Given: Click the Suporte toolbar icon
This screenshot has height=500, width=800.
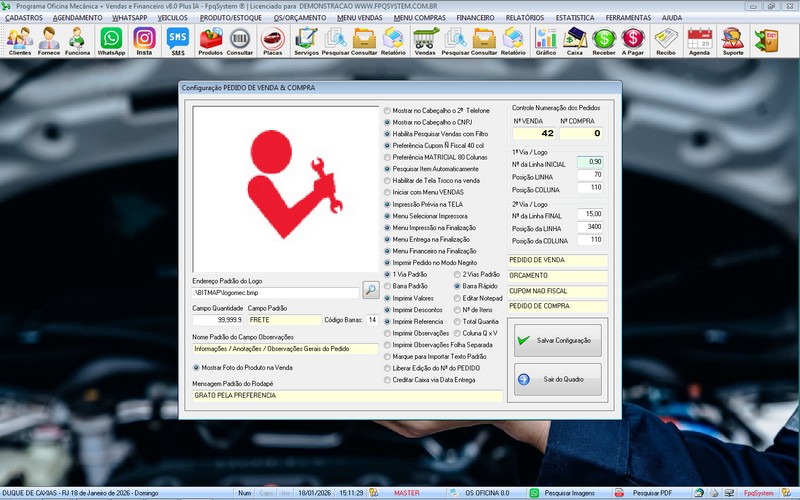Looking at the screenshot, I should click(733, 40).
